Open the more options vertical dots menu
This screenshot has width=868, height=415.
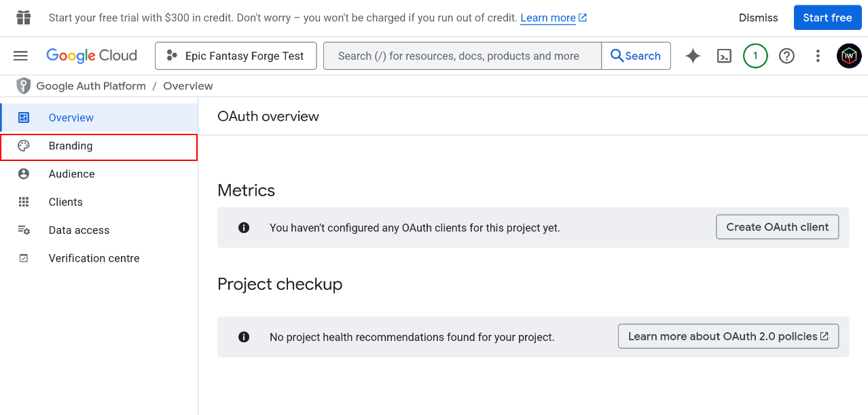click(818, 56)
